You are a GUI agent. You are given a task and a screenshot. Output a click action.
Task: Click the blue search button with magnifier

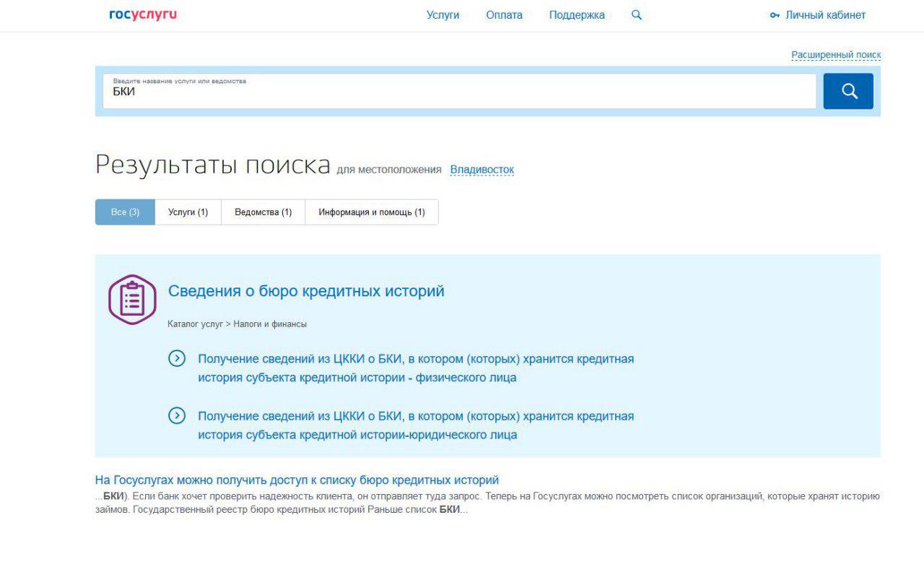(x=848, y=91)
